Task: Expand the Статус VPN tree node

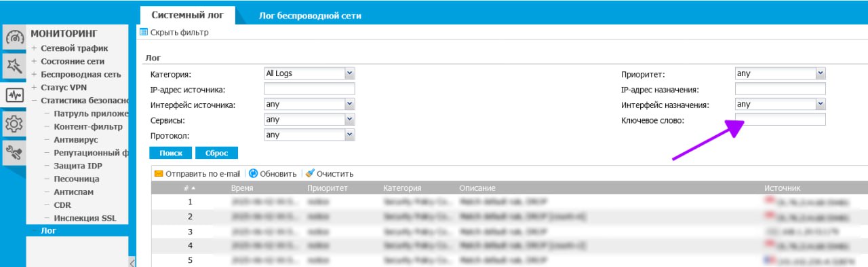Action: 34,88
